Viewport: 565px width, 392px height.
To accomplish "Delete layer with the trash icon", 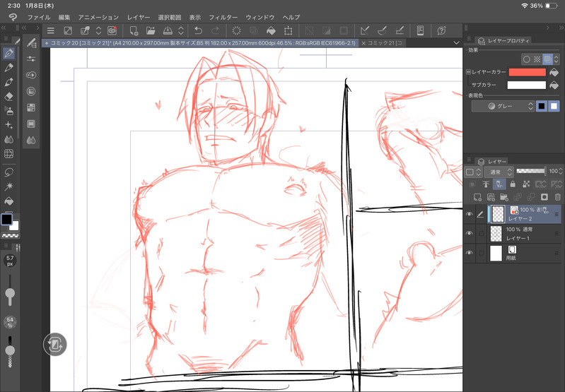I will point(557,197).
